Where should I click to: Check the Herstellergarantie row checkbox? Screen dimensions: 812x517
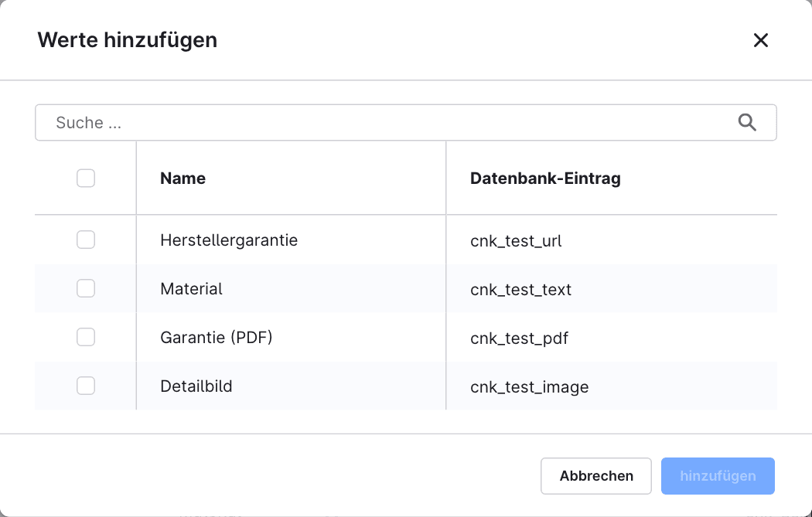(86, 240)
